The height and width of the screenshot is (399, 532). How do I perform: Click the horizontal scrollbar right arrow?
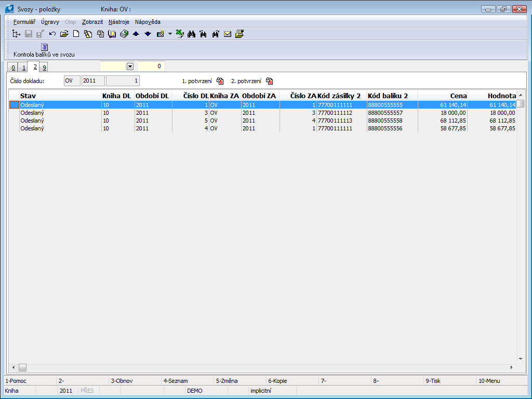[x=511, y=367]
